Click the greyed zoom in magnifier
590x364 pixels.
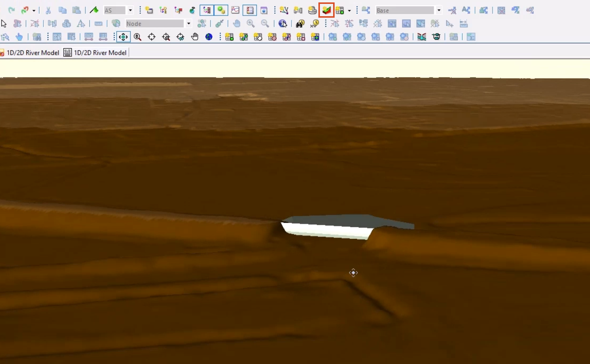(x=251, y=24)
